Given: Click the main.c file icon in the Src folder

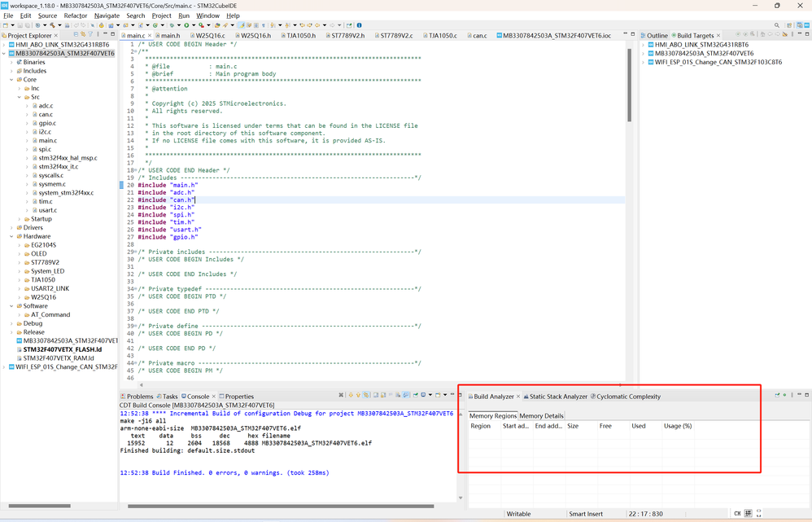Looking at the screenshot, I should pyautogui.click(x=34, y=141).
